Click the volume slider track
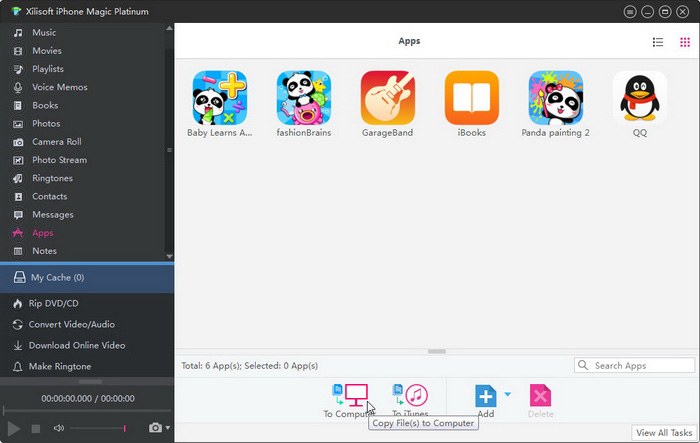The height and width of the screenshot is (443, 700). (96, 428)
